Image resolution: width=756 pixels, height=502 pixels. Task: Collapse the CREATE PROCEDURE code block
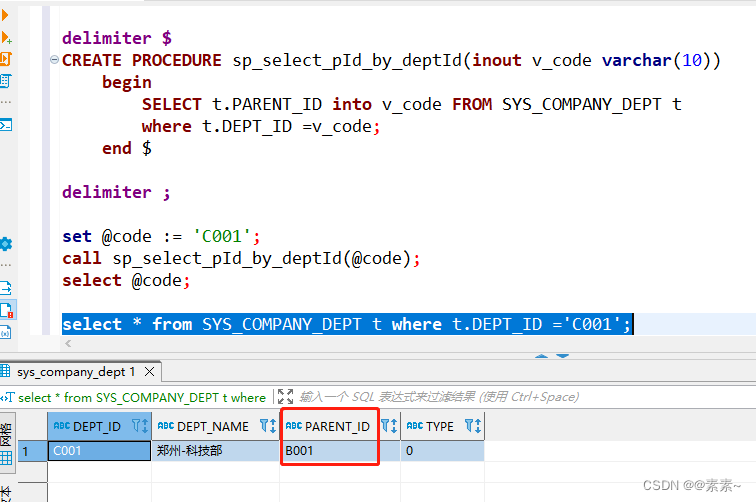pos(54,60)
